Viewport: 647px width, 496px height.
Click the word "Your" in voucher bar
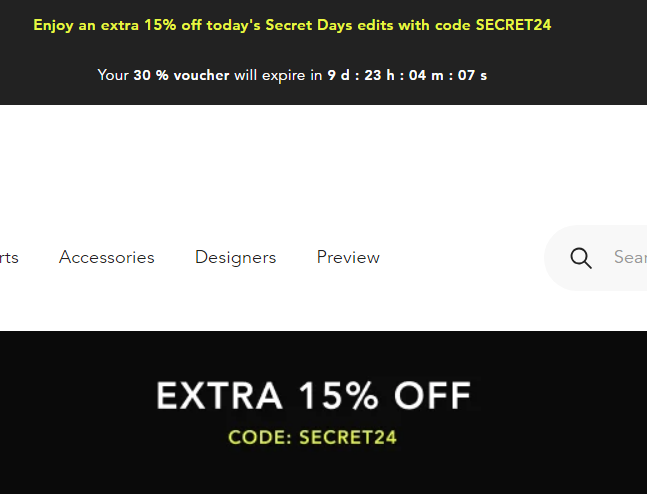(x=113, y=75)
